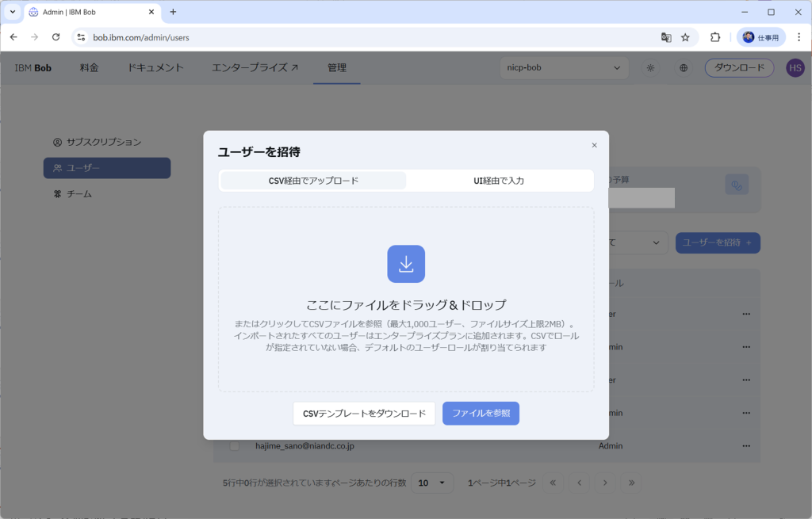Click the ファイルを参照 button
The image size is (812, 519).
point(481,414)
